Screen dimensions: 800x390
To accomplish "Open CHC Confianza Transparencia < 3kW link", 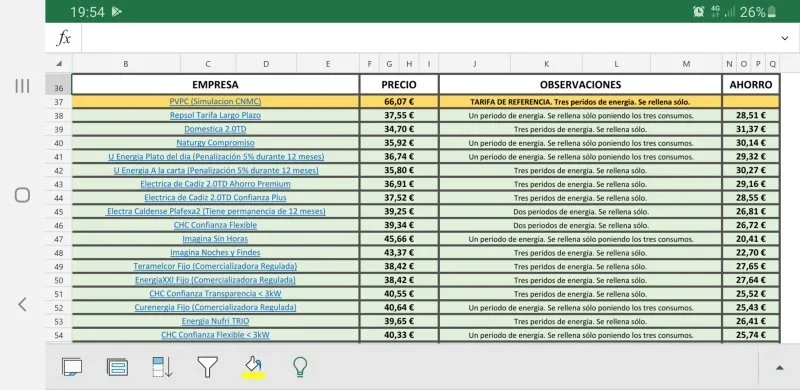I will coord(215,294).
